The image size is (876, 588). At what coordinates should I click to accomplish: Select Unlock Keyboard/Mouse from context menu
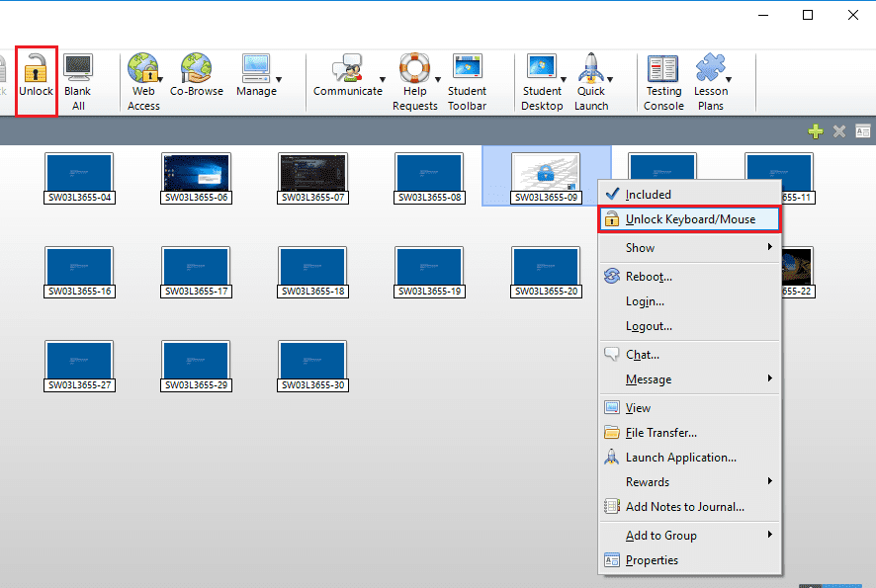pos(689,219)
